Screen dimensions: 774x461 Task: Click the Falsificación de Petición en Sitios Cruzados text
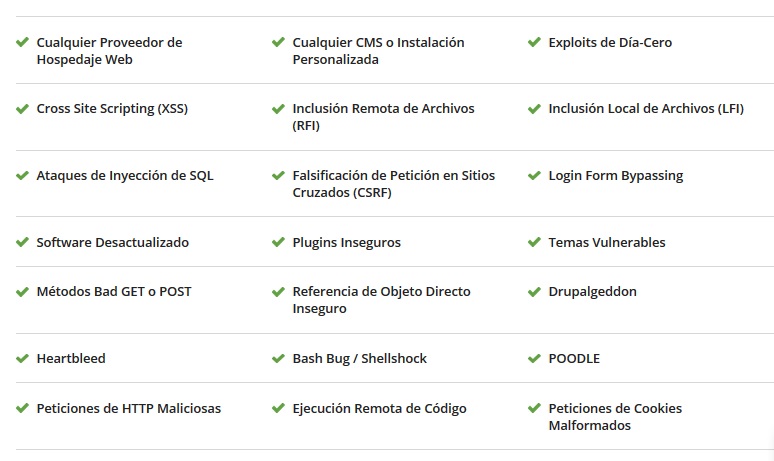click(x=394, y=184)
